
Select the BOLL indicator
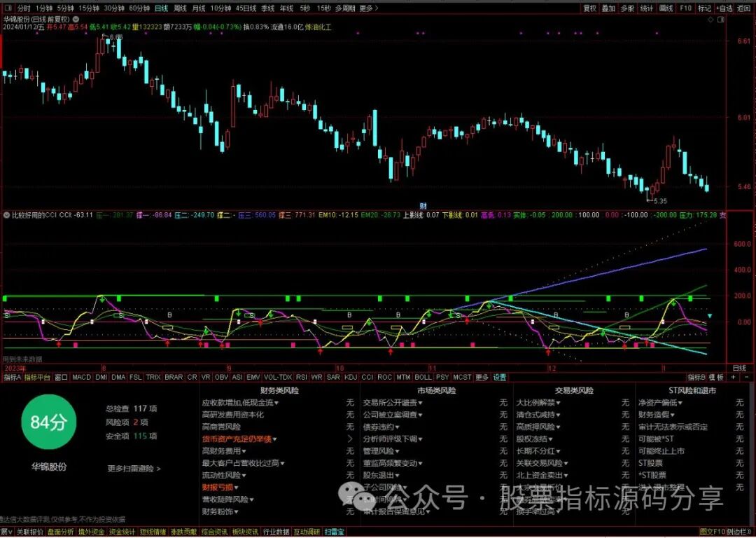(423, 378)
